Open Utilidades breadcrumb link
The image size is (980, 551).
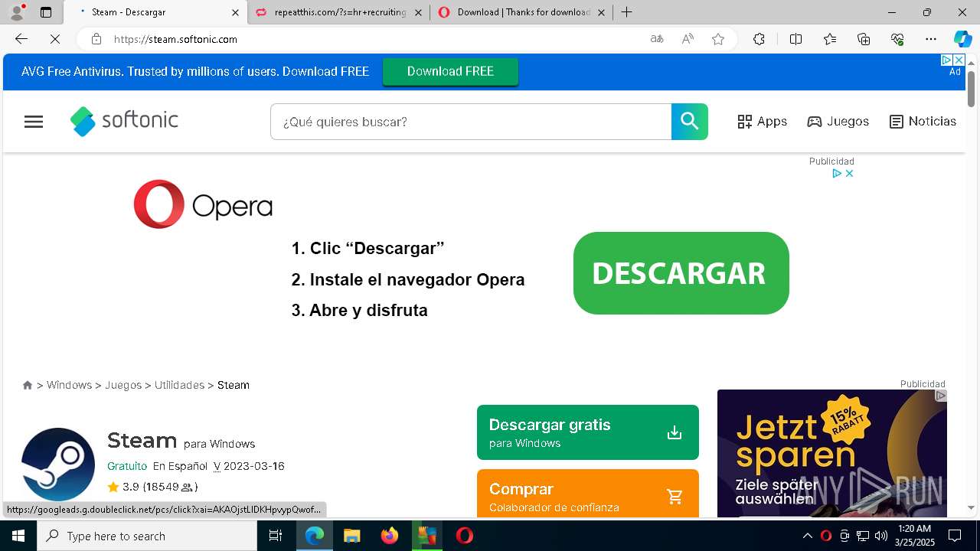point(179,385)
